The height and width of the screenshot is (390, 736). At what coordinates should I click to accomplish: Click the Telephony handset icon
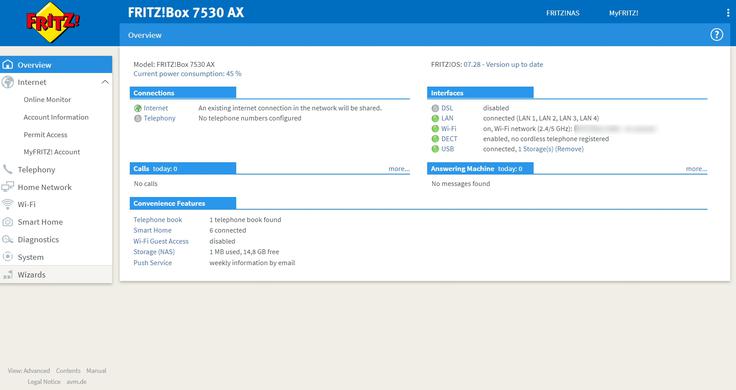click(8, 169)
